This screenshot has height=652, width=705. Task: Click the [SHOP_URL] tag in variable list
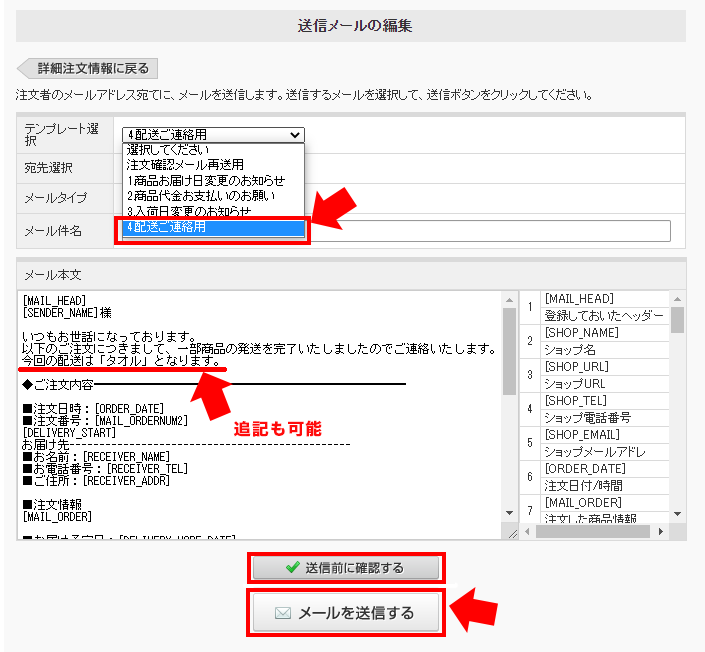coord(576,366)
